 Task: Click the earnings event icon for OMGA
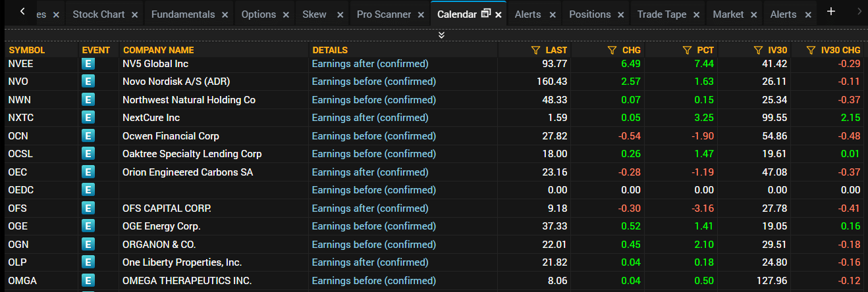click(88, 281)
